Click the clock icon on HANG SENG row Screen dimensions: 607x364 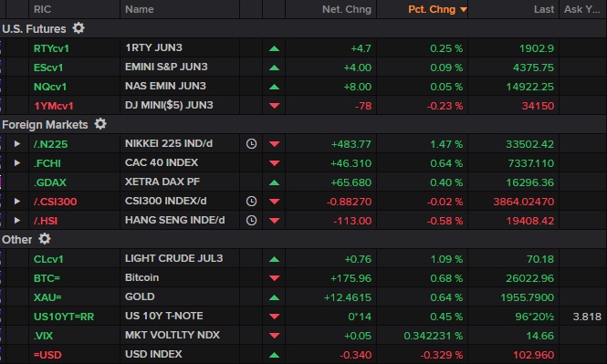251,221
